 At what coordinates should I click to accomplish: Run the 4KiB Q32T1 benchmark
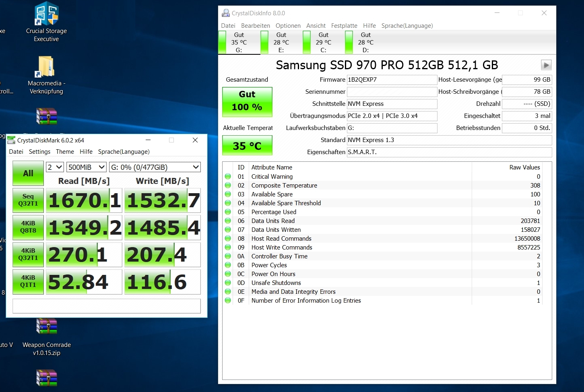point(28,254)
